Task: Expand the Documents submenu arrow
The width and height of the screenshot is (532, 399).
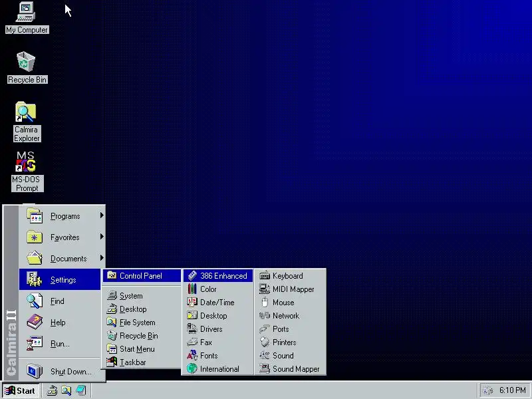Action: pyautogui.click(x=102, y=258)
